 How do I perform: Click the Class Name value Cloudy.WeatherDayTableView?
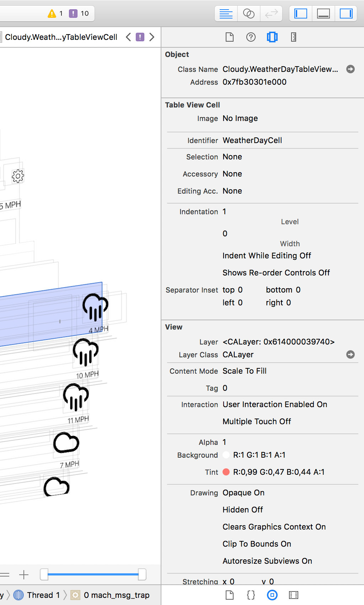pos(280,69)
